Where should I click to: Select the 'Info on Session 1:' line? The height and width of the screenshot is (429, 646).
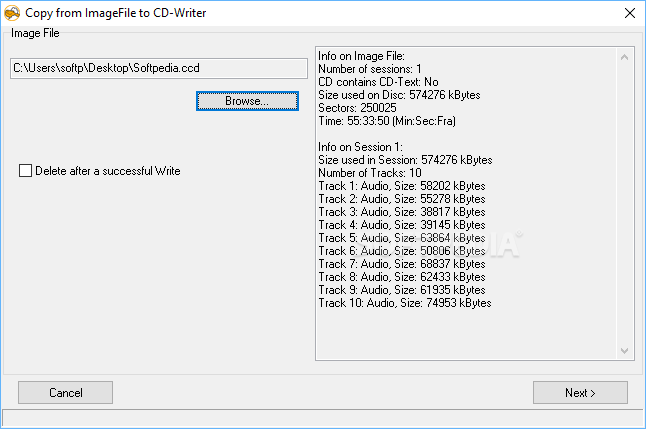click(x=360, y=147)
